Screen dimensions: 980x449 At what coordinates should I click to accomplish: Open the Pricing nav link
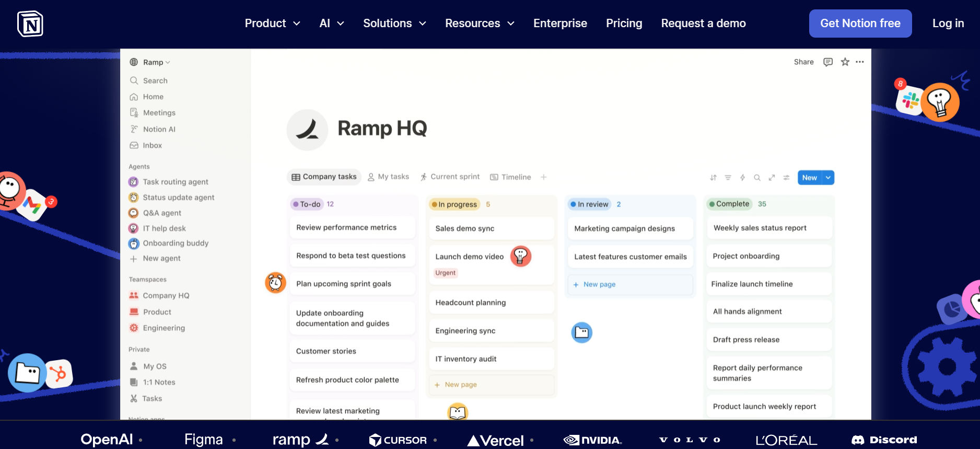(624, 24)
